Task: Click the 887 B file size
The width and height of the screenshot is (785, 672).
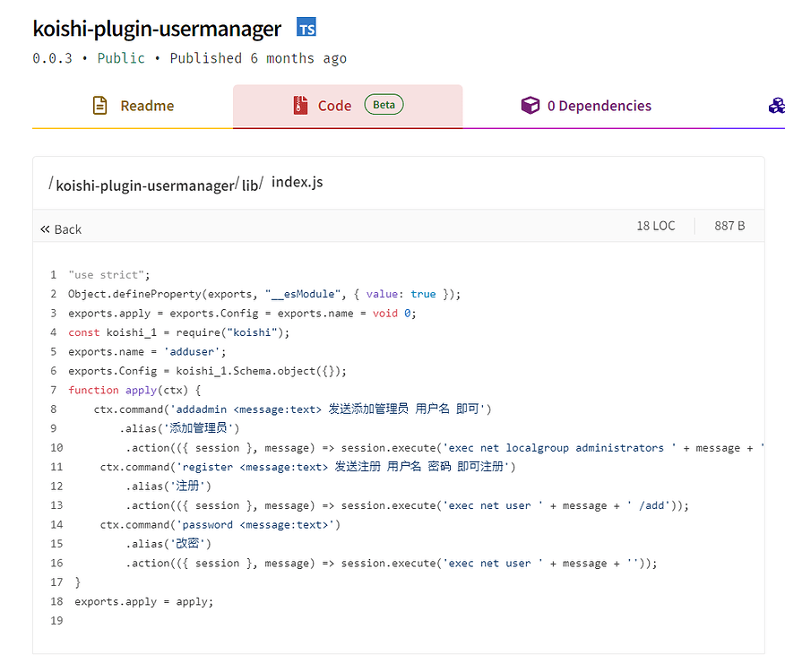Action: pyautogui.click(x=729, y=226)
